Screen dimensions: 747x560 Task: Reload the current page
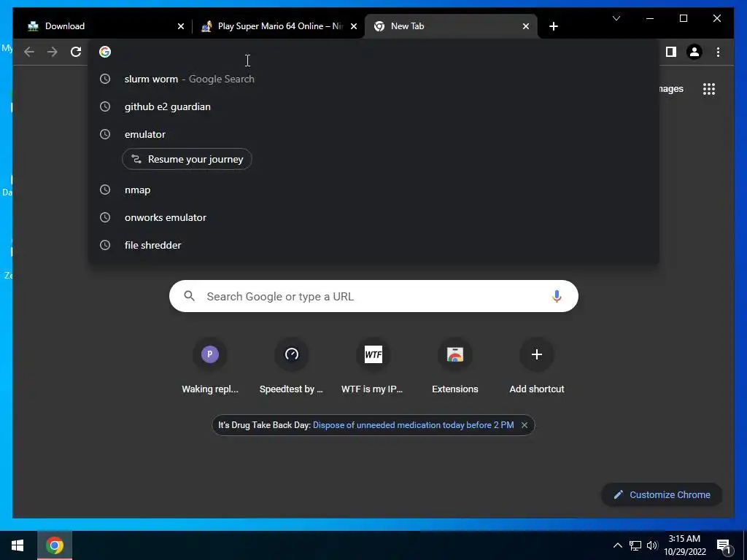click(76, 52)
